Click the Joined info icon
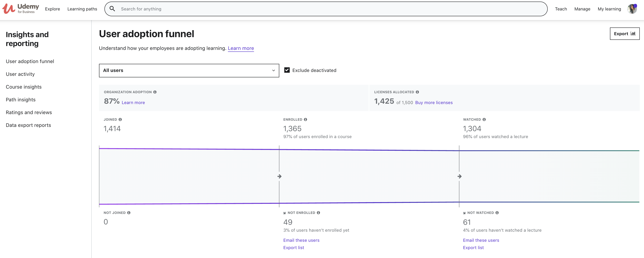The image size is (644, 258). (120, 120)
